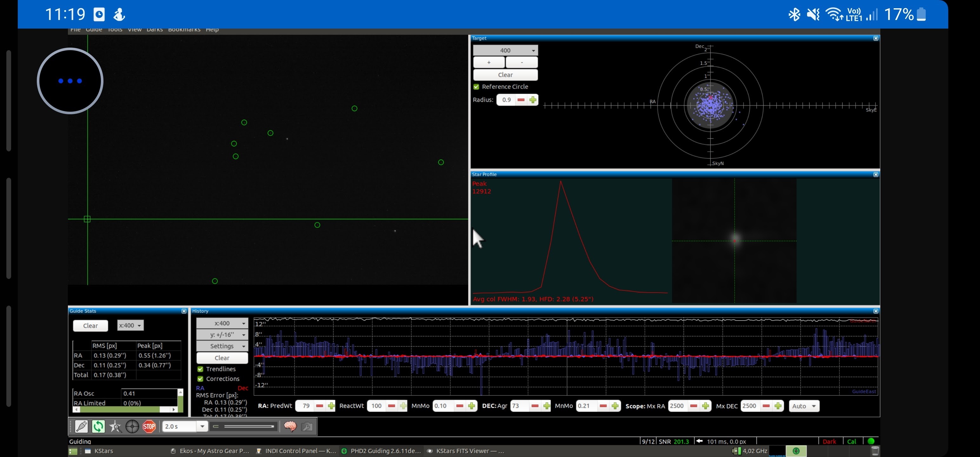Increase DEC Agr with plus icon
This screenshot has height=457, width=980.
547,406
